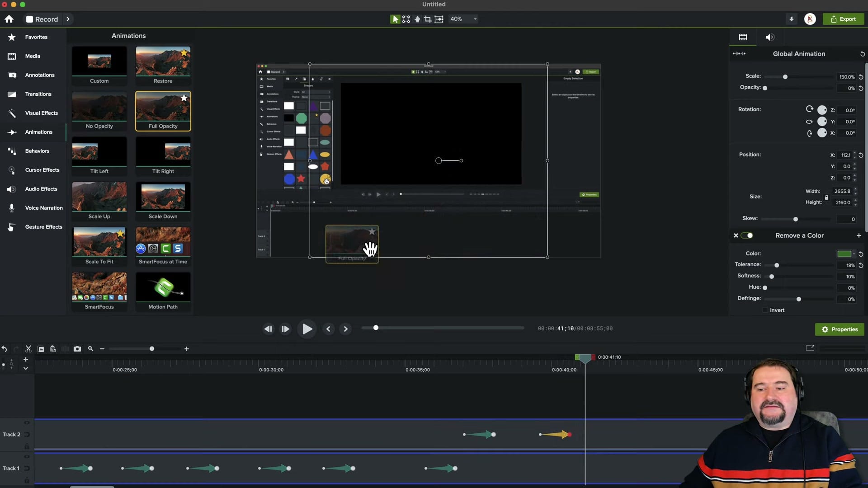This screenshot has width=868, height=488.
Task: Select the Pan hand tool in the canvas toolbar
Action: 417,19
